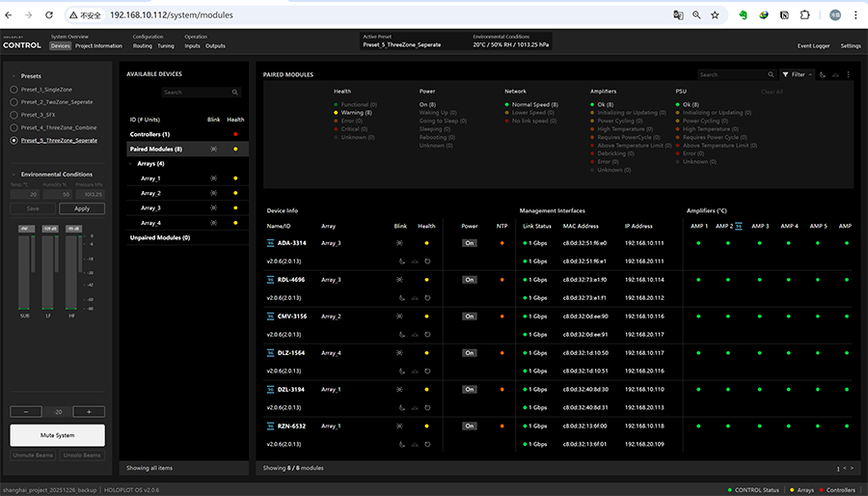This screenshot has width=868, height=496.
Task: Click the reboot icon for CMV-3156
Action: (x=426, y=334)
